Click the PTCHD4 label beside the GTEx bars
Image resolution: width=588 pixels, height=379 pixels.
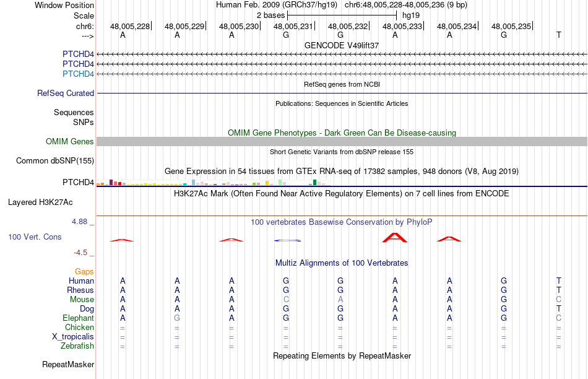[78, 182]
